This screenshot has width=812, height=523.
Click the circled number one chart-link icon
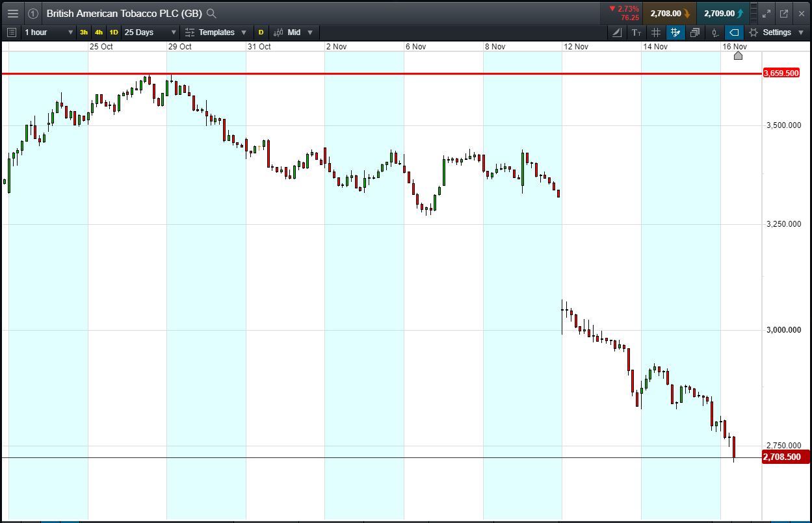point(33,13)
